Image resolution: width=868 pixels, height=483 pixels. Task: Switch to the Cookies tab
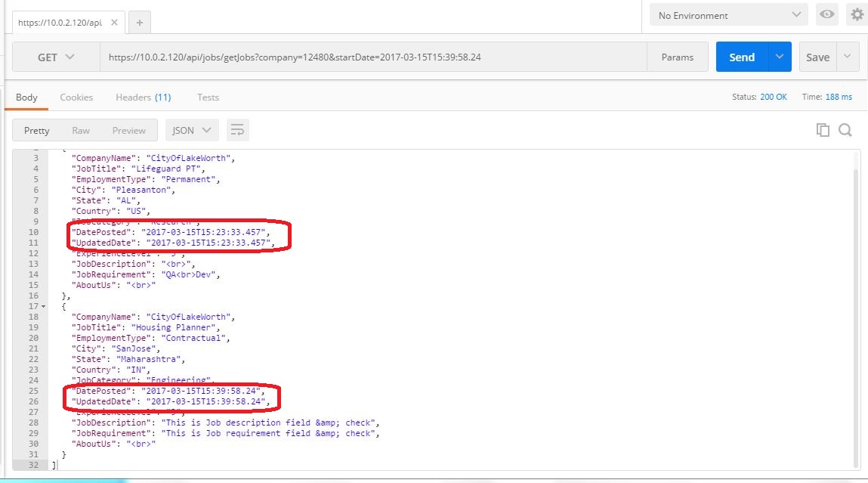pos(76,97)
